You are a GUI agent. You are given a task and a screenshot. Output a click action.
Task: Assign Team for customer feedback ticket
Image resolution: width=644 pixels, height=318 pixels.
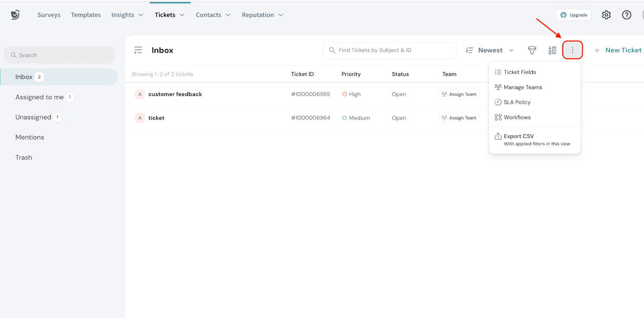[x=459, y=94]
